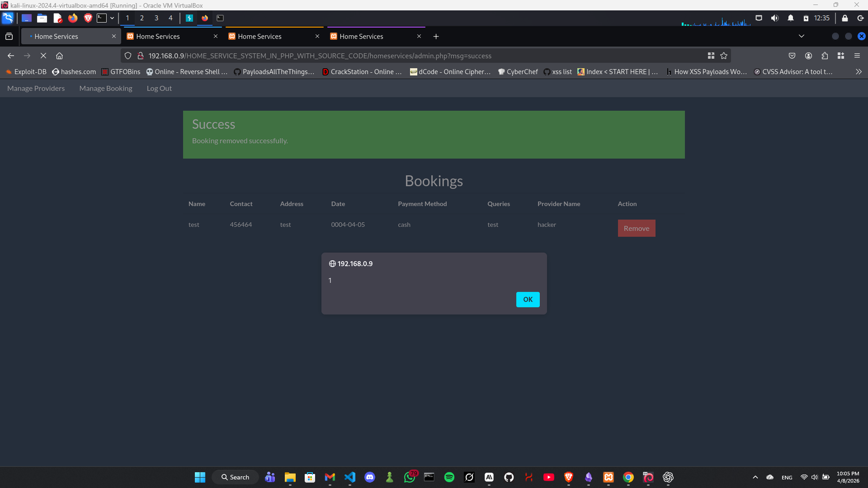868x488 pixels.
Task: Open the Kali notifications bell icon
Action: point(790,18)
